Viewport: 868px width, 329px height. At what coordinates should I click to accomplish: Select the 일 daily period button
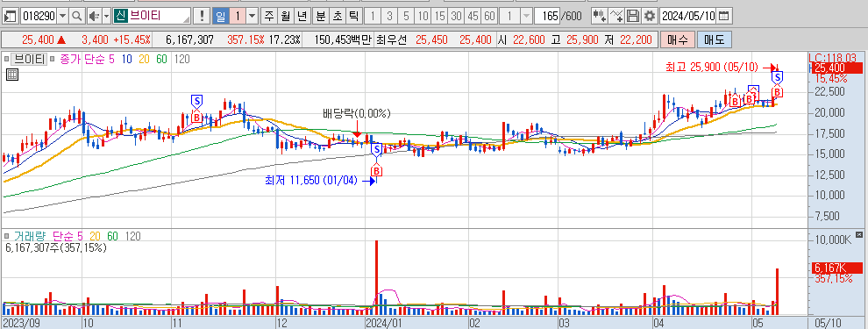pos(221,16)
